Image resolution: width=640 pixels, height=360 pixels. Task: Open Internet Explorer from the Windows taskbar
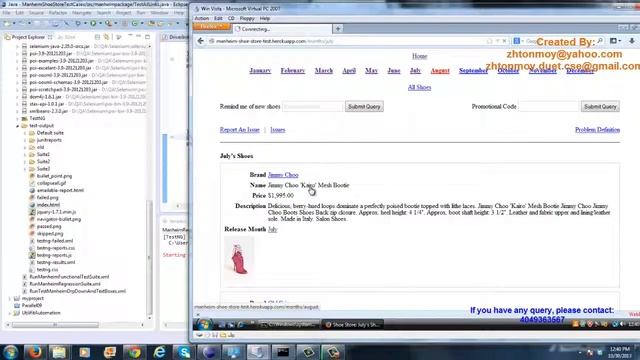pyautogui.click(x=159, y=352)
